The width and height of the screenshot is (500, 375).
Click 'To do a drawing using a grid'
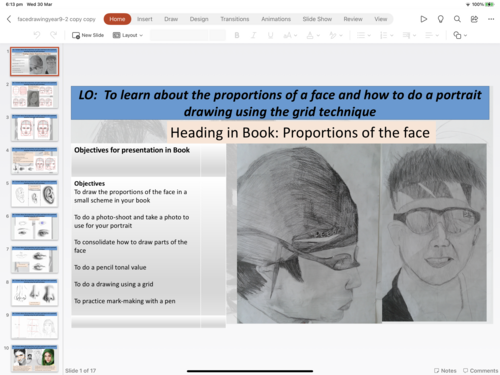click(114, 284)
